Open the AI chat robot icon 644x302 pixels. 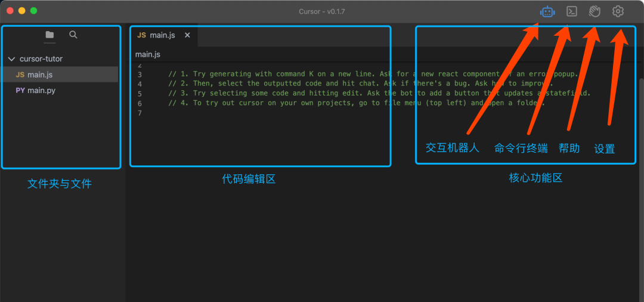[x=547, y=11]
